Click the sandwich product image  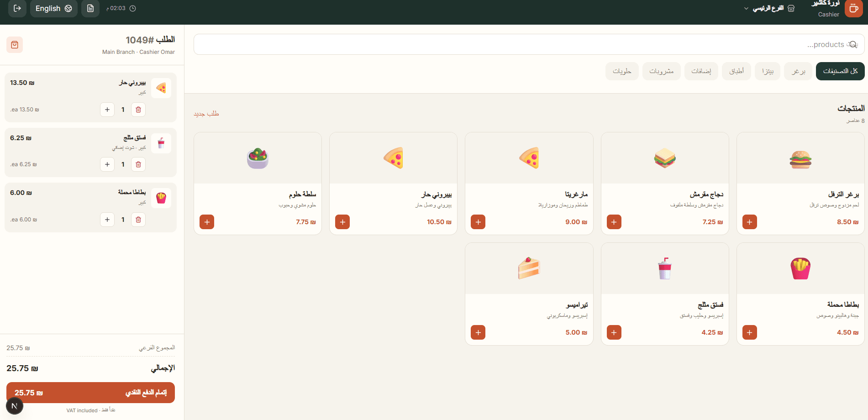coord(665,158)
